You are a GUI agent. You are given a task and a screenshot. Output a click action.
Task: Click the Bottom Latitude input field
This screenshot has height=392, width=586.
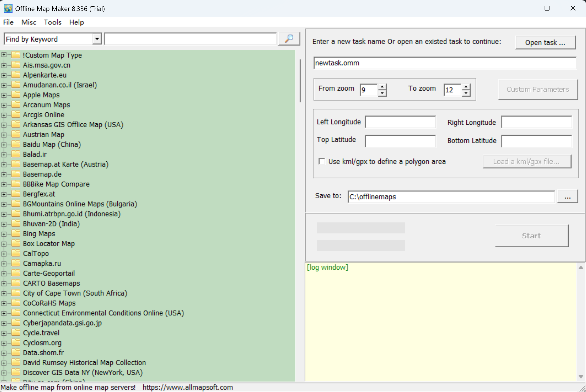coord(537,141)
